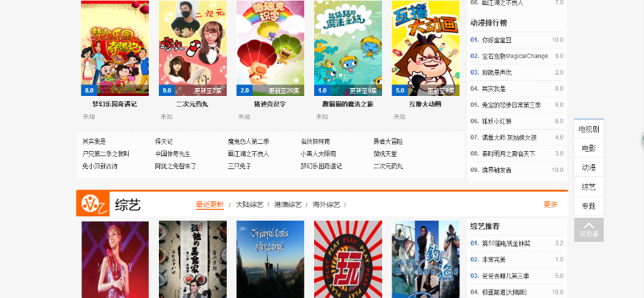The height and width of the screenshot is (298, 644).
Task: Click the orange 综艺 section logo icon
Action: pos(93,204)
